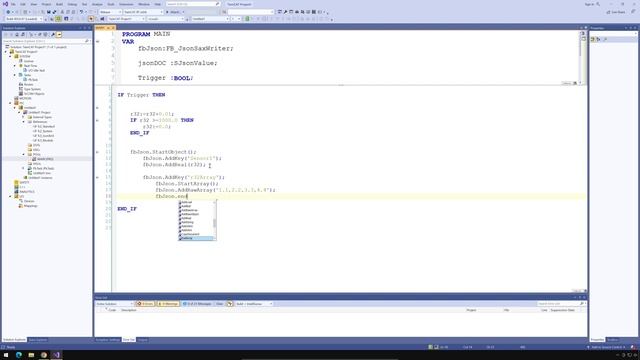Viewport: 640px width, 360px height.
Task: Click the Clear button in Error List
Action: 219,304
